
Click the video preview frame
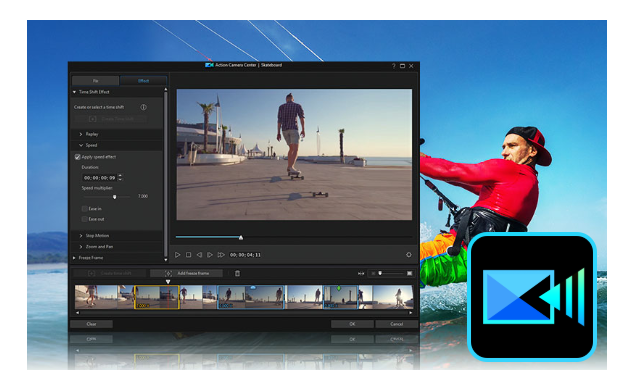[294, 155]
